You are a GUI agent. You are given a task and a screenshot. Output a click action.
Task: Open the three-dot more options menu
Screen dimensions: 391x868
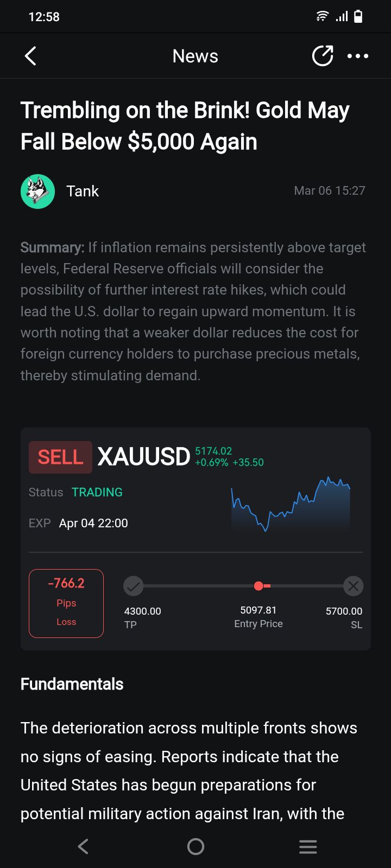point(357,56)
